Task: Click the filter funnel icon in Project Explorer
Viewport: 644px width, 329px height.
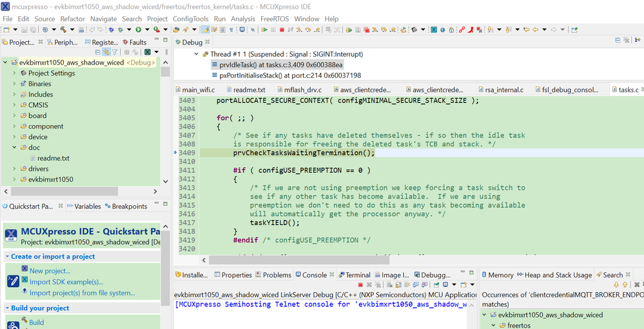Action: (x=115, y=52)
